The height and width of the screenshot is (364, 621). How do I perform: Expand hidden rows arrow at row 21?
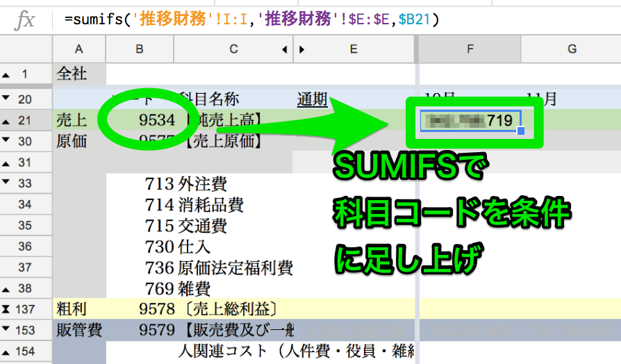[x=6, y=122]
